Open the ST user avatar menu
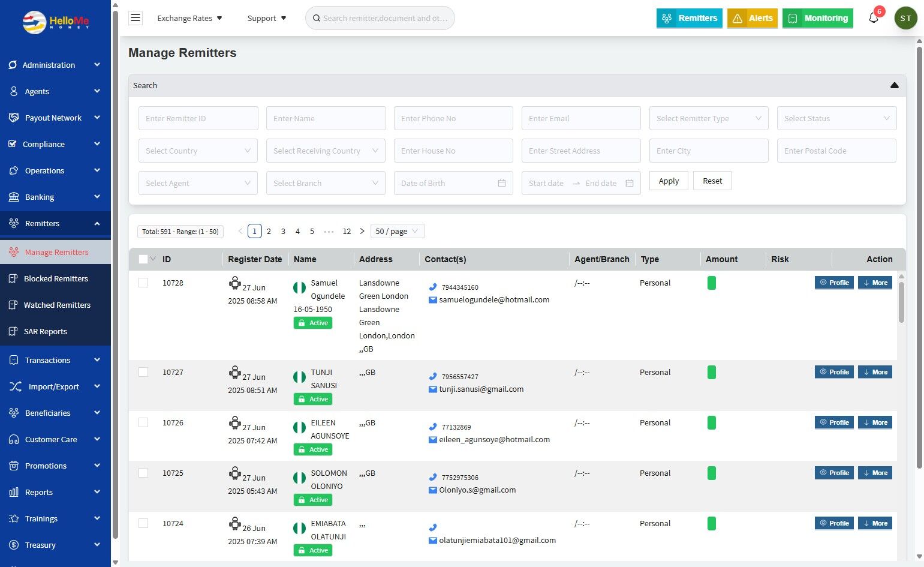This screenshot has width=924, height=567. [x=905, y=18]
